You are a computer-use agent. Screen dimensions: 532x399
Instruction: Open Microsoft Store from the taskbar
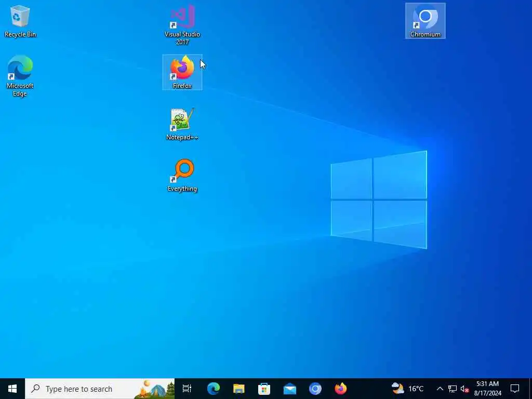(x=264, y=389)
